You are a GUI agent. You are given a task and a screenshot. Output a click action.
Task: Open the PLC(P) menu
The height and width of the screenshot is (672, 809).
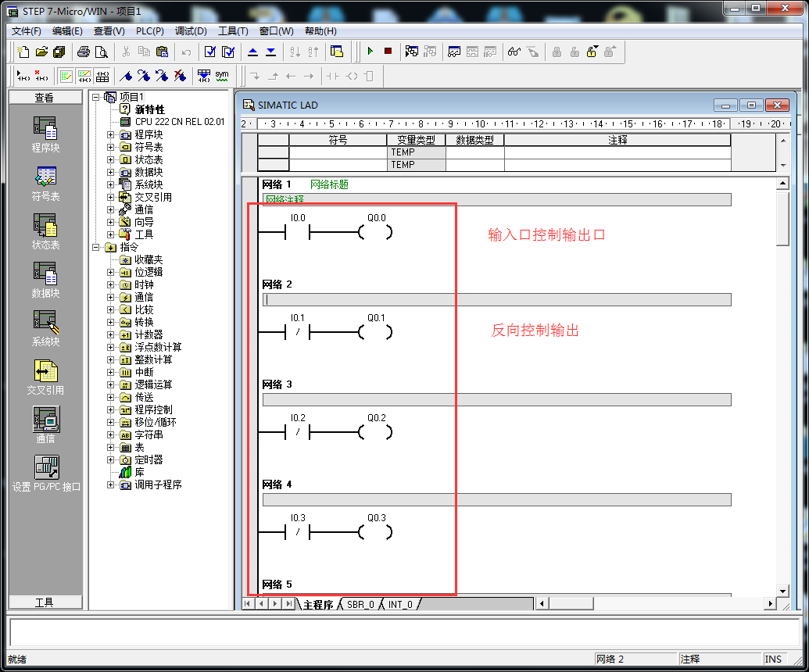[x=149, y=31]
